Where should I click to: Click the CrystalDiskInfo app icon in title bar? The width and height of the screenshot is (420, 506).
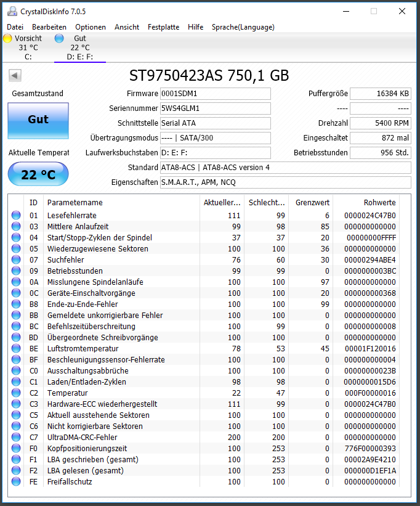click(12, 11)
